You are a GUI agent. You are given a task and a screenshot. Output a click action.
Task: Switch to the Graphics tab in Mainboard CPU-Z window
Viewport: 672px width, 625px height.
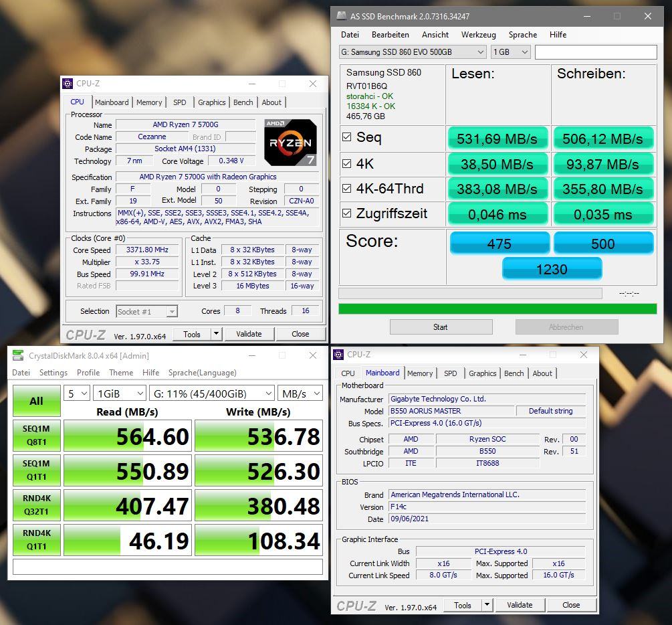pyautogui.click(x=482, y=373)
